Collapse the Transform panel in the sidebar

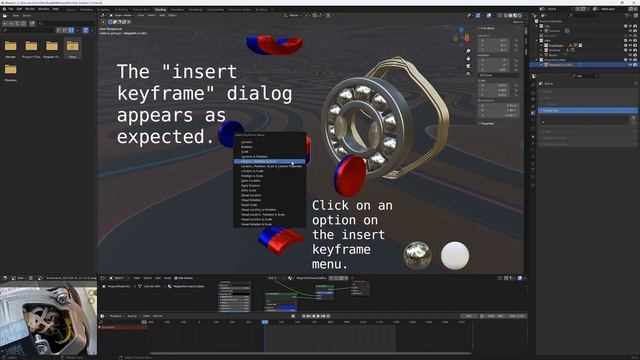[x=487, y=29]
